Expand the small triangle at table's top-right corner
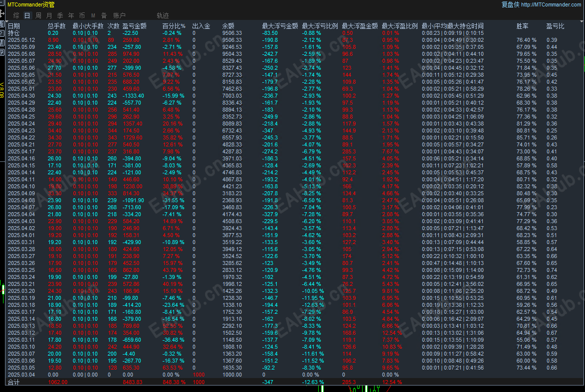The image size is (585, 392). [582, 21]
